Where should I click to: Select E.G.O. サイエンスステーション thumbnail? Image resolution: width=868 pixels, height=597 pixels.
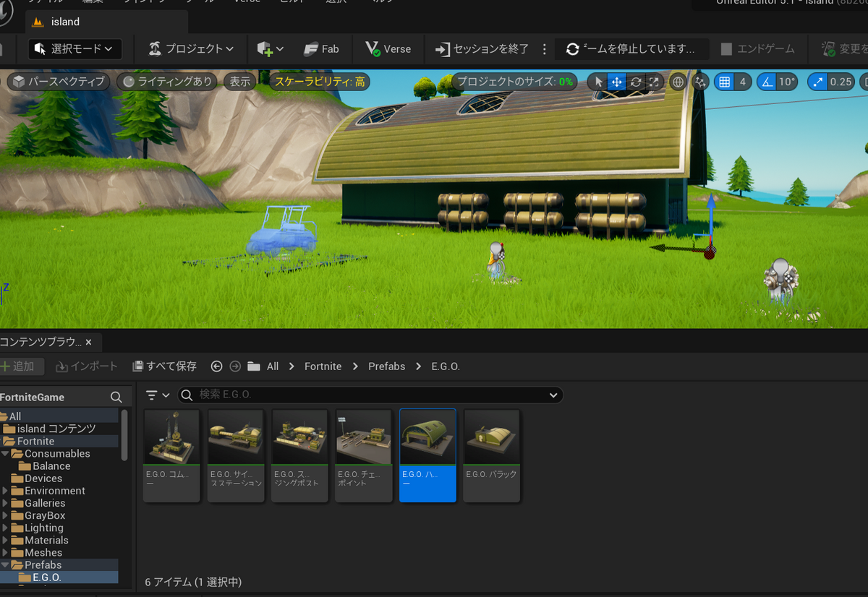235,455
